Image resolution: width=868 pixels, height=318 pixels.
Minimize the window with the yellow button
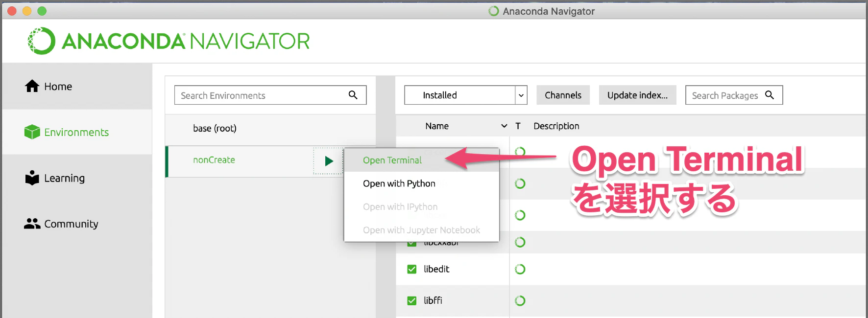(x=27, y=11)
